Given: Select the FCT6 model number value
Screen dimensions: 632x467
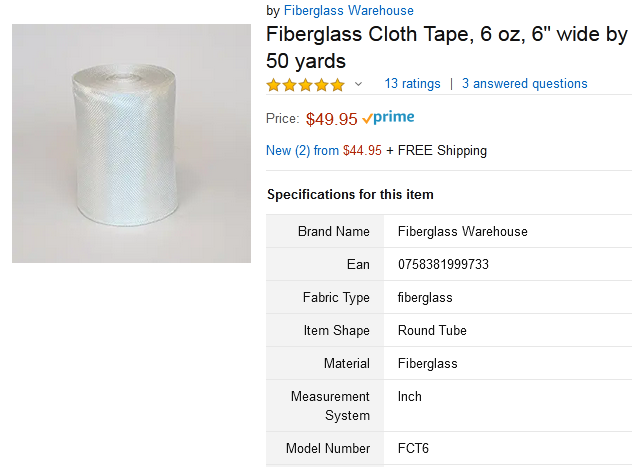Looking at the screenshot, I should coord(413,448).
